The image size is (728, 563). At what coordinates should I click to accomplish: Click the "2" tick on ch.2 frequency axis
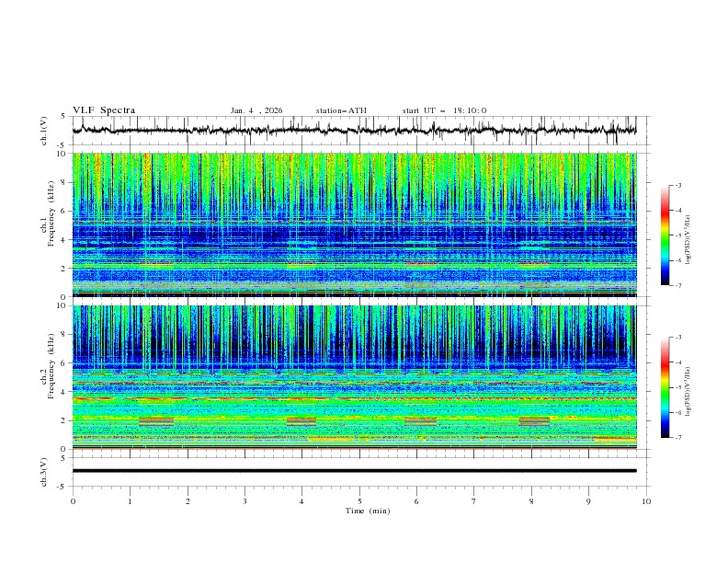pyautogui.click(x=64, y=420)
